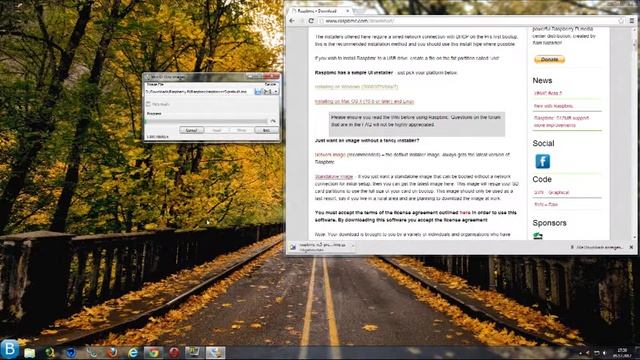Image resolution: width=640 pixels, height=360 pixels.
Task: Click the progress bar in Win32 Disk Imager
Action: click(207, 121)
